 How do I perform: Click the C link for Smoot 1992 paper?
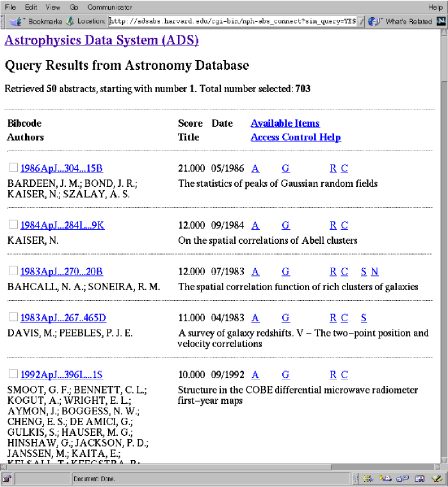point(344,374)
